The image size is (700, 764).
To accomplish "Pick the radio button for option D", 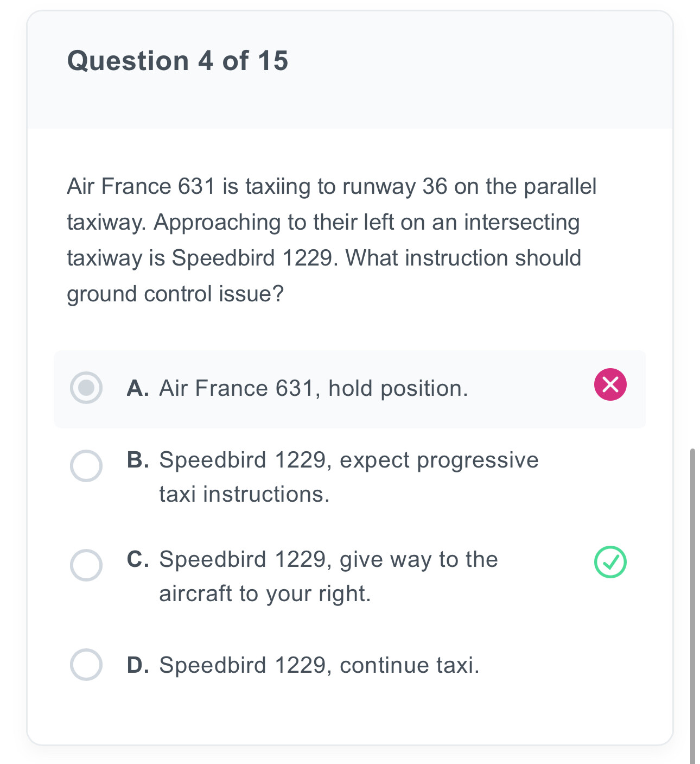I will pyautogui.click(x=86, y=664).
